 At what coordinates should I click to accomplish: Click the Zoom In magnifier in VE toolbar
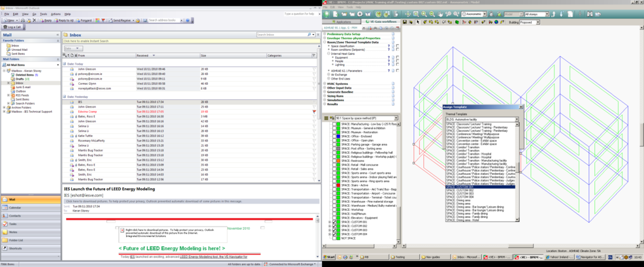click(424, 14)
